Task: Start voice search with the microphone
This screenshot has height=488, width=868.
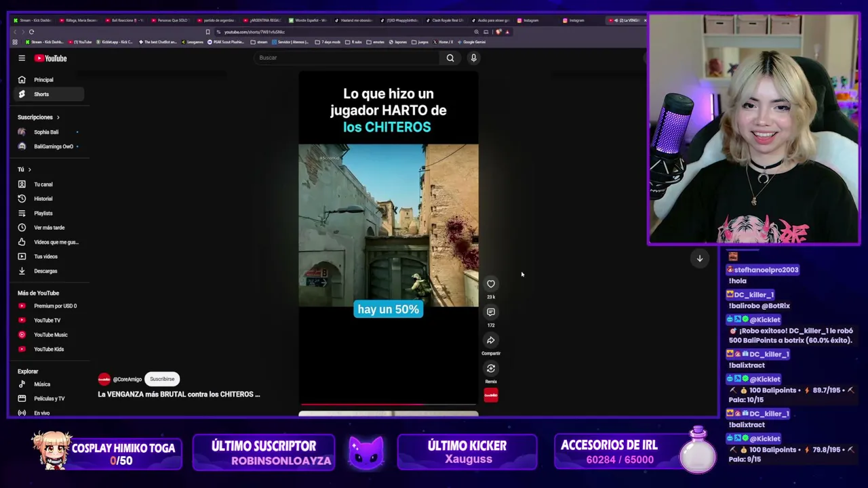Action: [474, 58]
